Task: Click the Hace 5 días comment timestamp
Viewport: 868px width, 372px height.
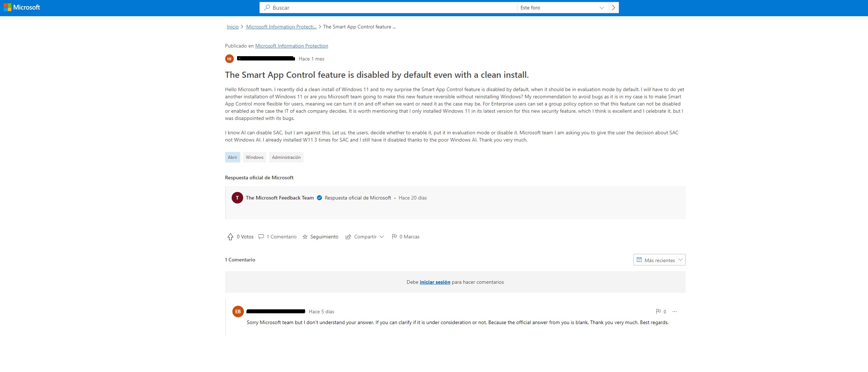Action: (x=322, y=312)
